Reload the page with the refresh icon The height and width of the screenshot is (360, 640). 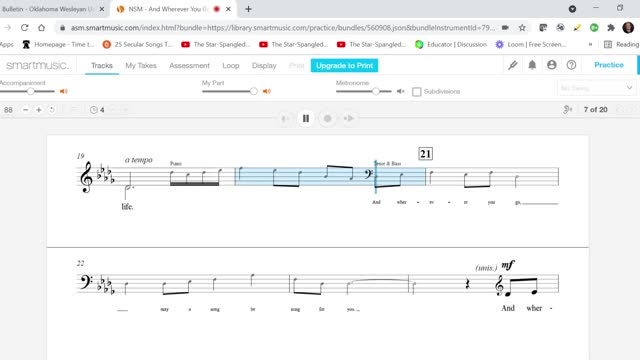click(x=24, y=28)
